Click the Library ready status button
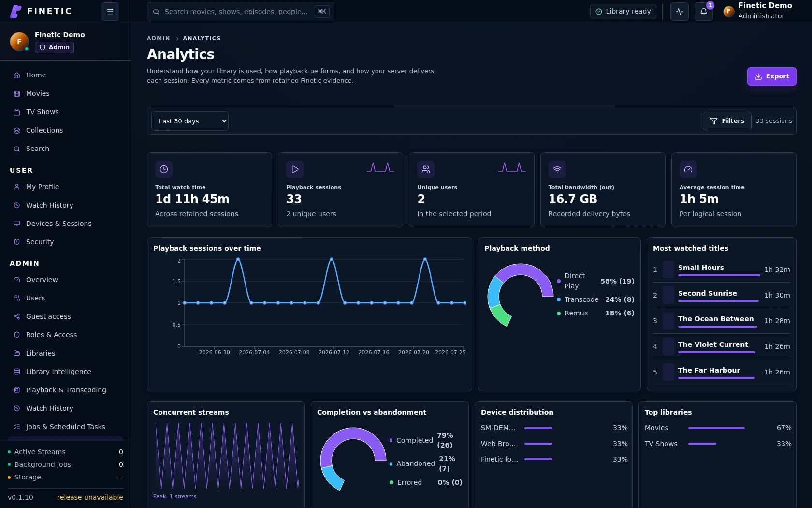The width and height of the screenshot is (812, 508). 623,12
